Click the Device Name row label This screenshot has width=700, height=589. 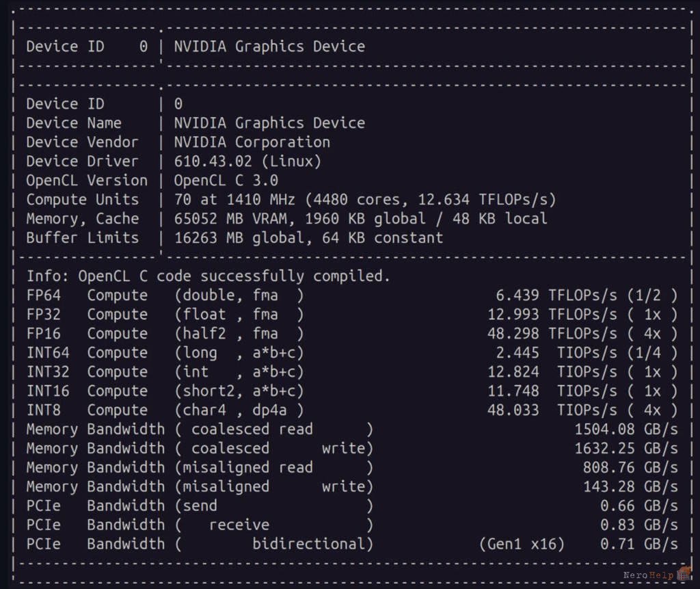click(74, 123)
